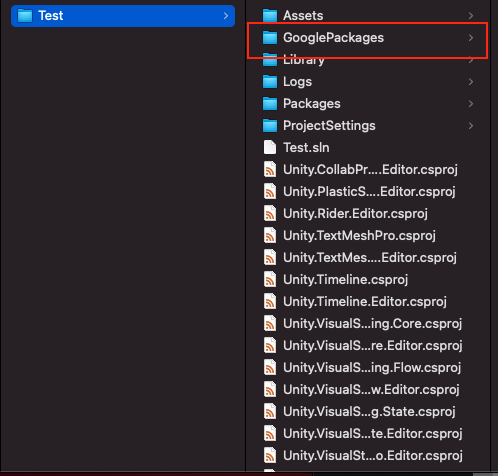Image resolution: width=498 pixels, height=476 pixels.
Task: Click the ProjectSettings folder icon
Action: pos(270,126)
